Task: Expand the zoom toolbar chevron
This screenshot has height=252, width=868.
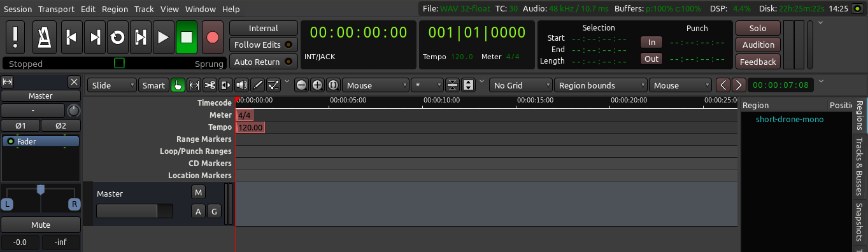Action: 481,81
